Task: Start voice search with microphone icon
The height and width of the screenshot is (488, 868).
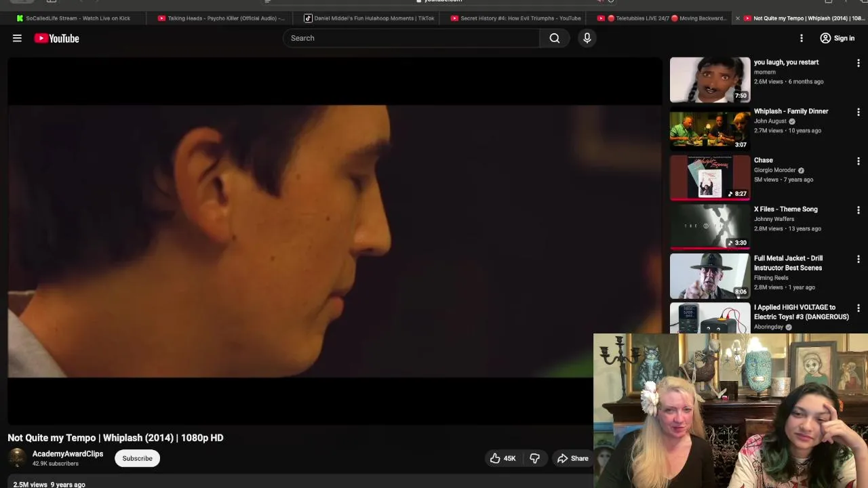Action: tap(587, 38)
